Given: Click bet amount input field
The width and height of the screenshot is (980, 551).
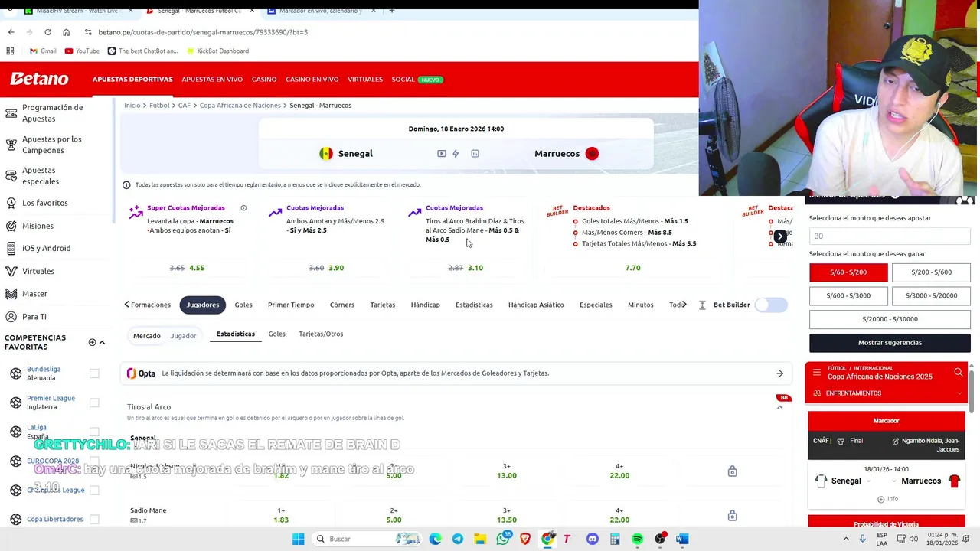Looking at the screenshot, I should click(x=890, y=236).
